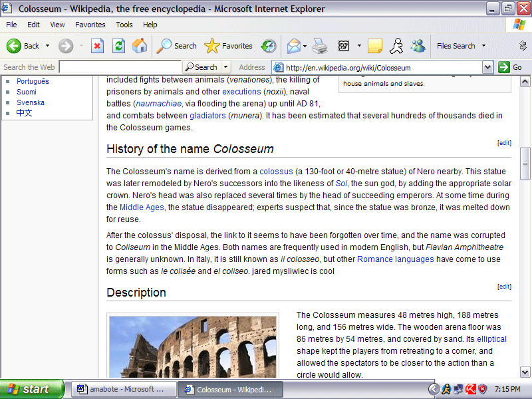Click the network computers tray icon
This screenshot has height=399, width=532.
[458, 389]
